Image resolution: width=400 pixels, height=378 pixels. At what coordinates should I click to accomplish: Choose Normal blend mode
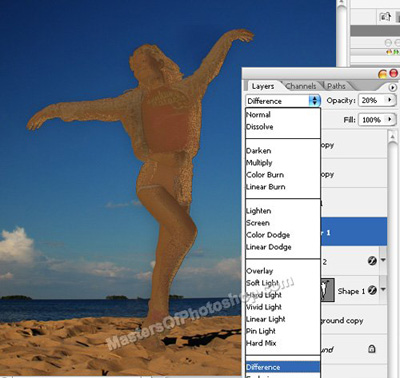258,115
